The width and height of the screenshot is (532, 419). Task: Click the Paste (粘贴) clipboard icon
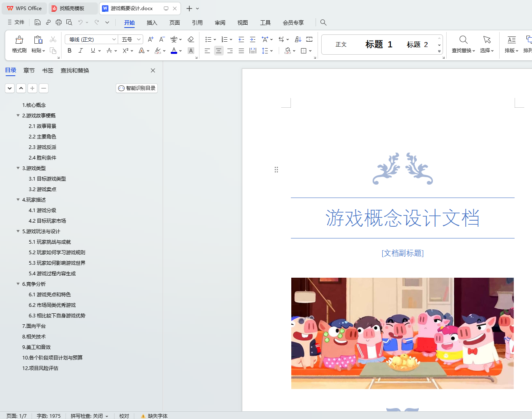38,40
